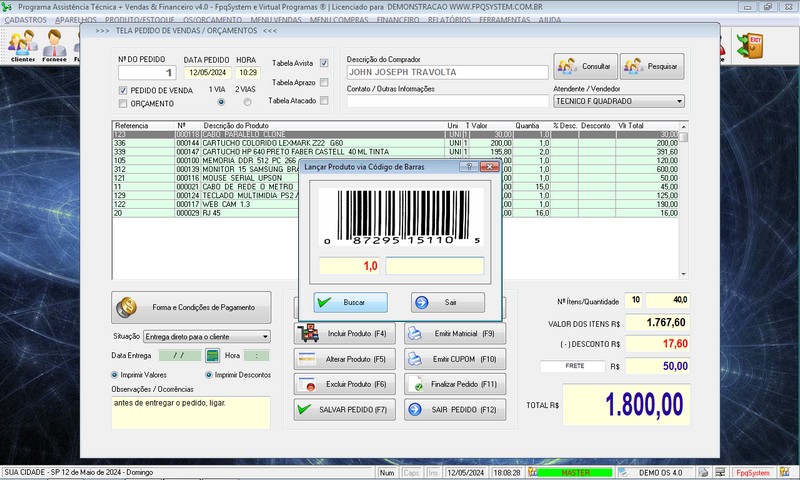Open FERRAMENTAS menu

(505, 20)
